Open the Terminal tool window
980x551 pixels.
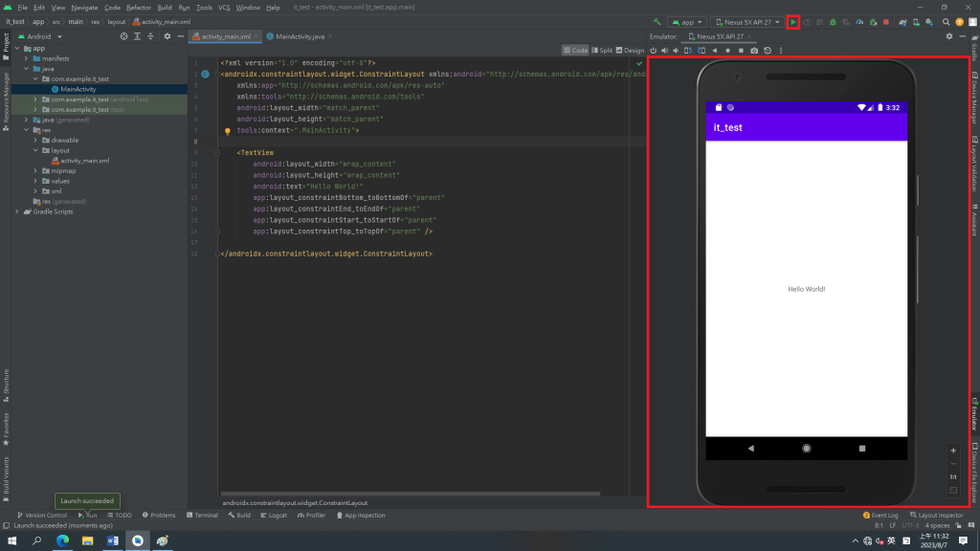tap(202, 516)
